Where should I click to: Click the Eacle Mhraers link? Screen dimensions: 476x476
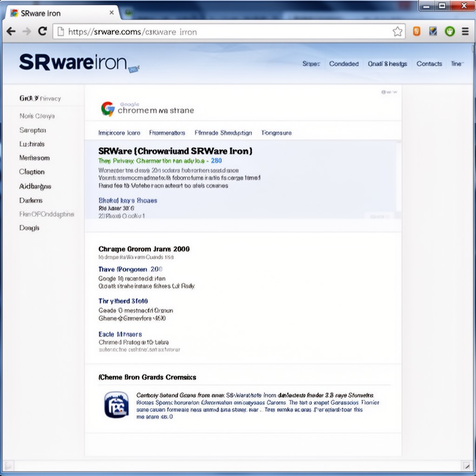[x=120, y=334]
